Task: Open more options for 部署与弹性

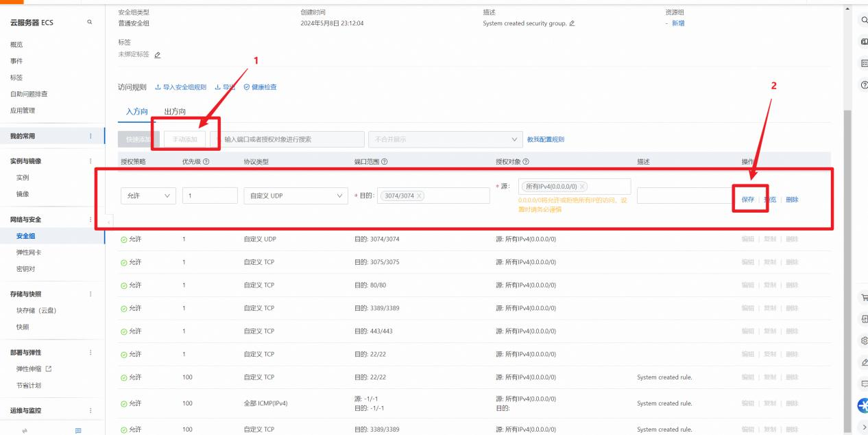Action: 91,353
